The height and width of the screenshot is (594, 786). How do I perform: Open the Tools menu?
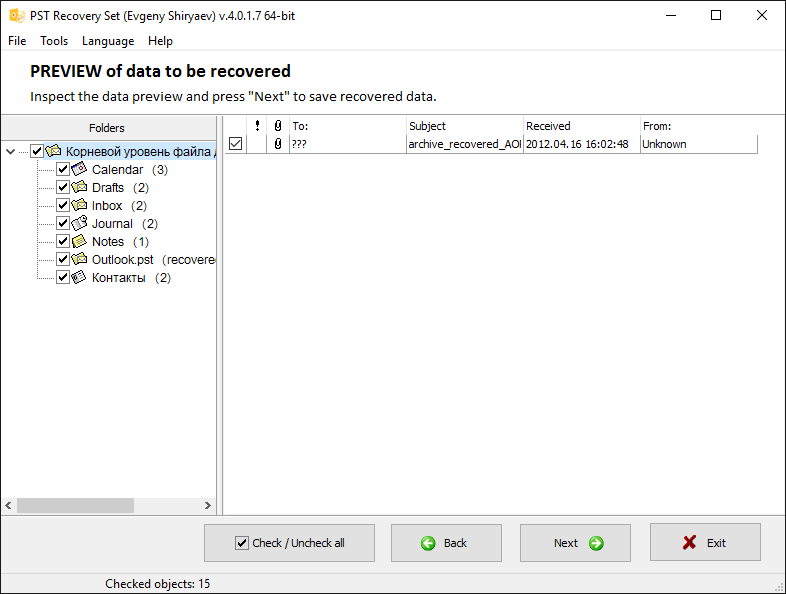pyautogui.click(x=54, y=41)
